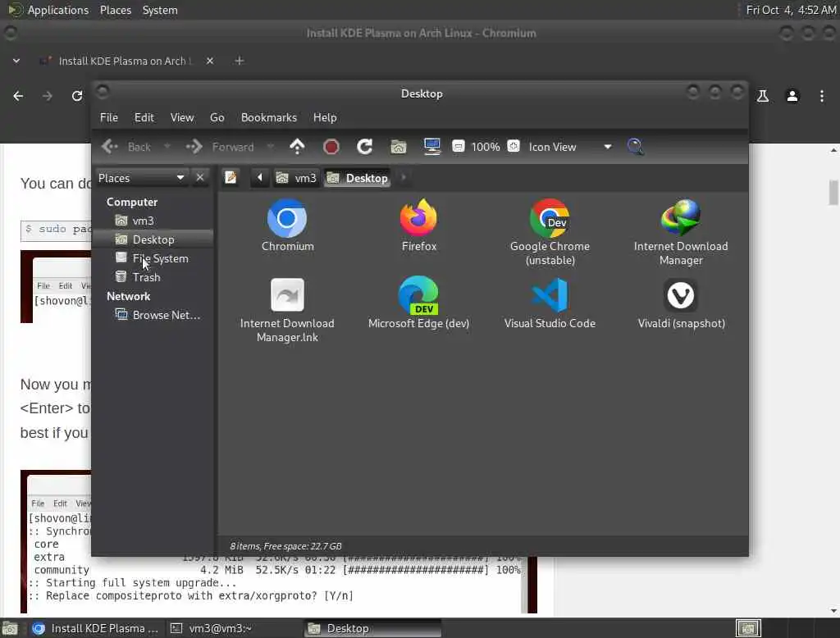Open the Back history dropdown arrow
The image size is (840, 638).
point(167,146)
